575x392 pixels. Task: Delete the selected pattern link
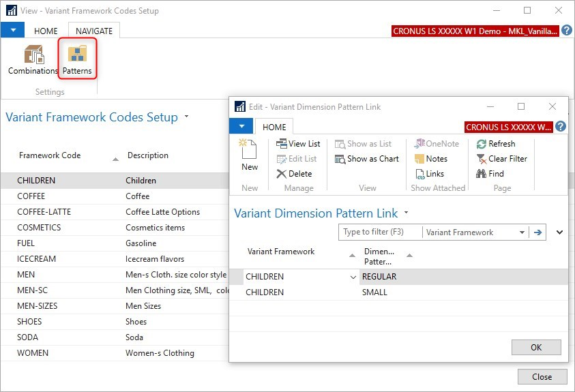(294, 174)
